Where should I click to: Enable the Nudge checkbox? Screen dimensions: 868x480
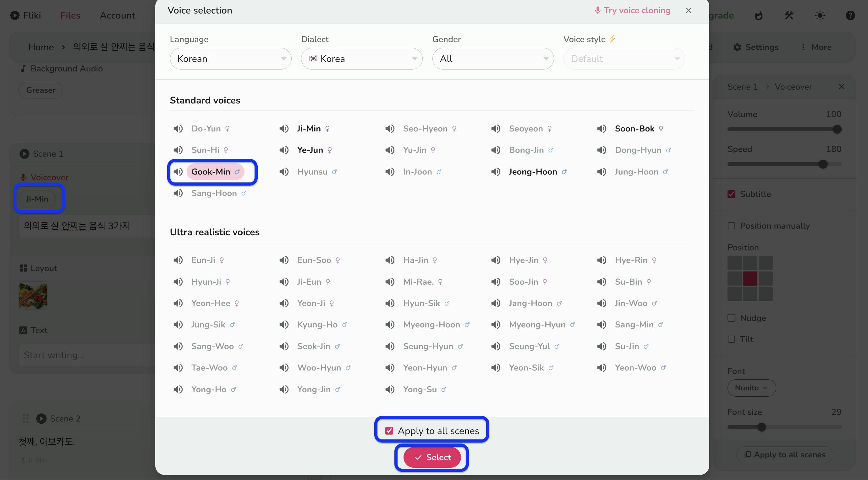tap(731, 318)
